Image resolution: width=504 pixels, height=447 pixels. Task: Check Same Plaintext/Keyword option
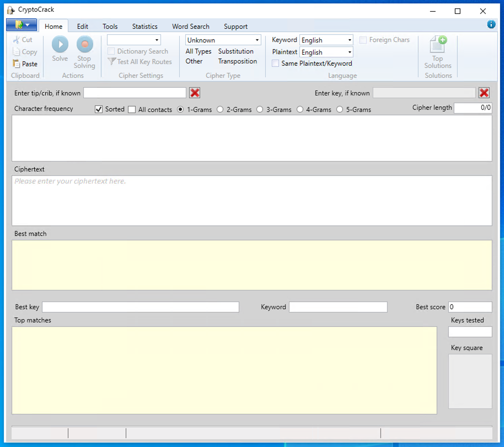[x=275, y=63]
